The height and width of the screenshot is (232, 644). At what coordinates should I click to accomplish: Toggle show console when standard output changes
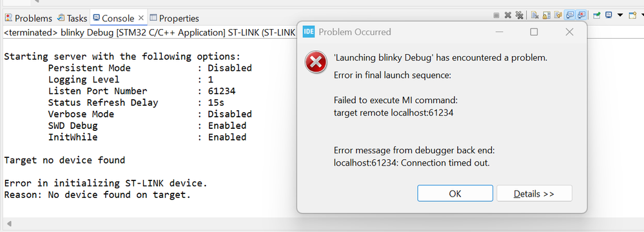click(570, 15)
